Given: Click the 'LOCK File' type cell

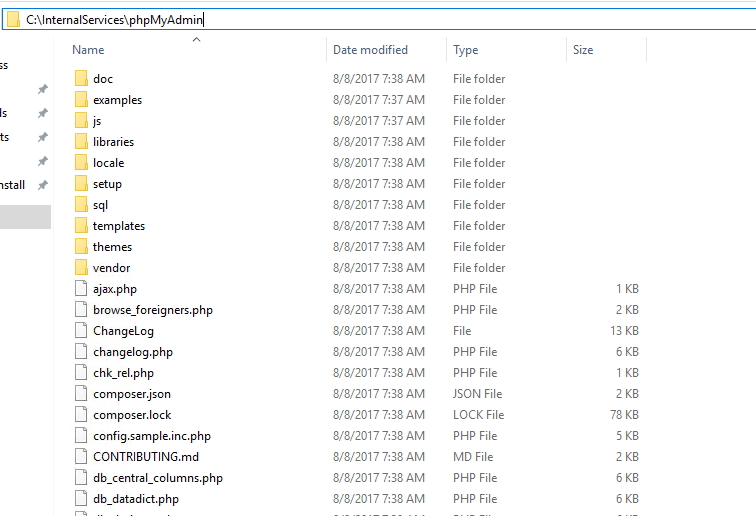Looking at the screenshot, I should (478, 415).
